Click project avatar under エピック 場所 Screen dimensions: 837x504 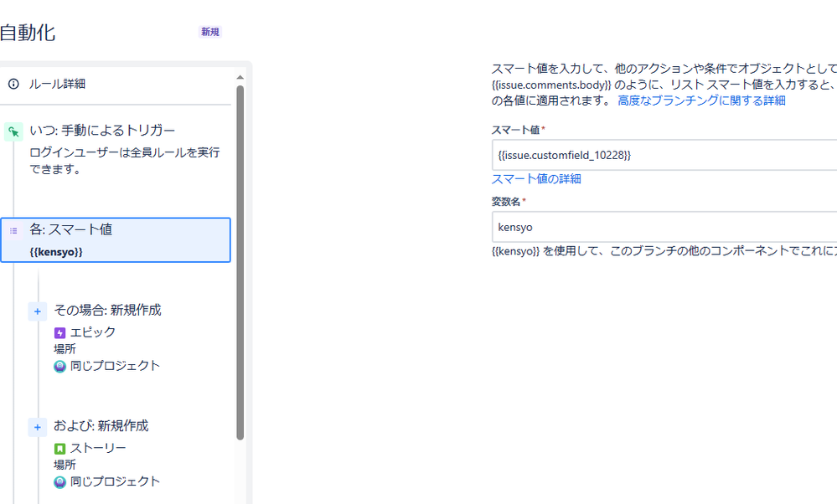coord(59,367)
